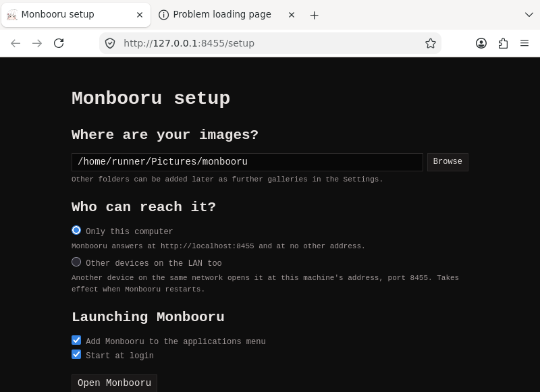Click the address bar URL

point(189,43)
